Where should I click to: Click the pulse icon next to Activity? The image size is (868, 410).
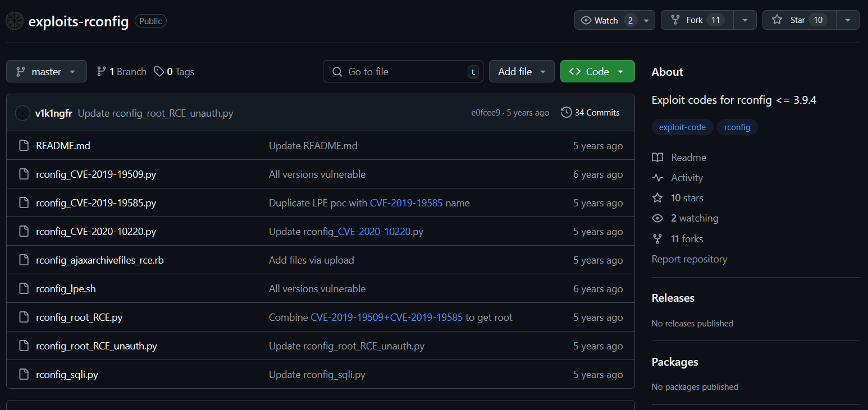[657, 178]
